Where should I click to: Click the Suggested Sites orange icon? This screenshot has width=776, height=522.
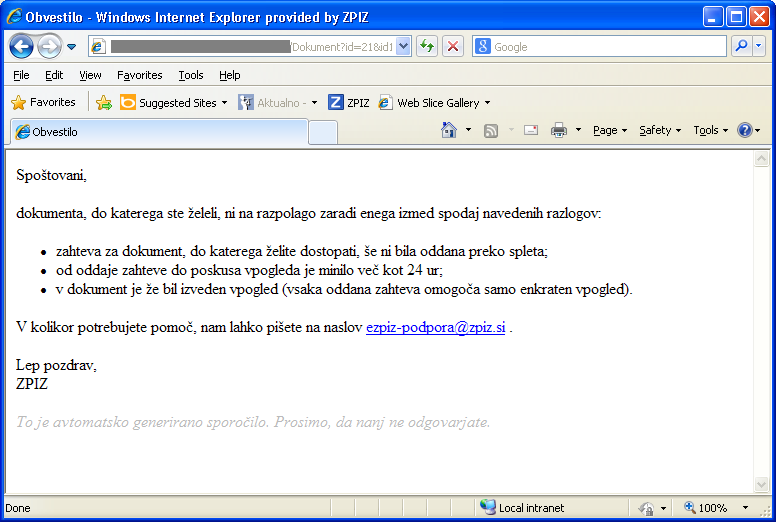[x=128, y=102]
